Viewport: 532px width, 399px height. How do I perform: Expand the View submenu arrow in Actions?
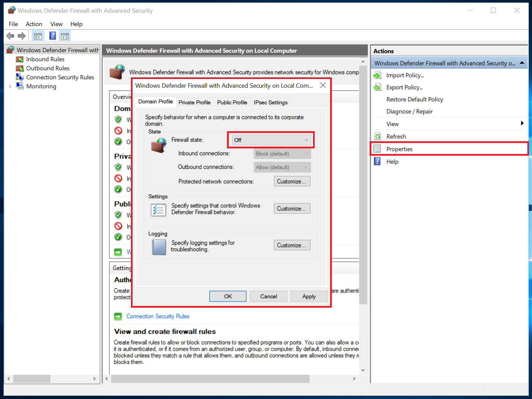click(x=522, y=124)
